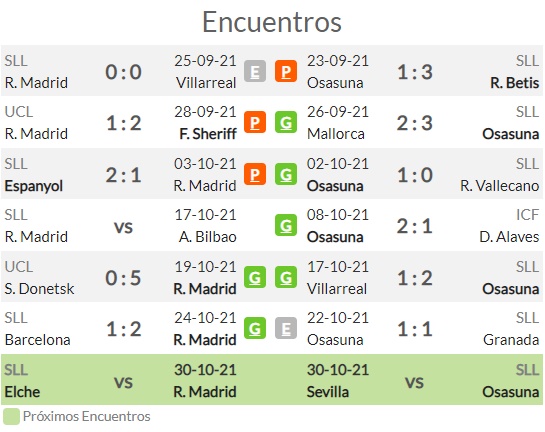Click the green G badge for Mallorca vs Osasuna
The image size is (545, 432).
pos(286,122)
